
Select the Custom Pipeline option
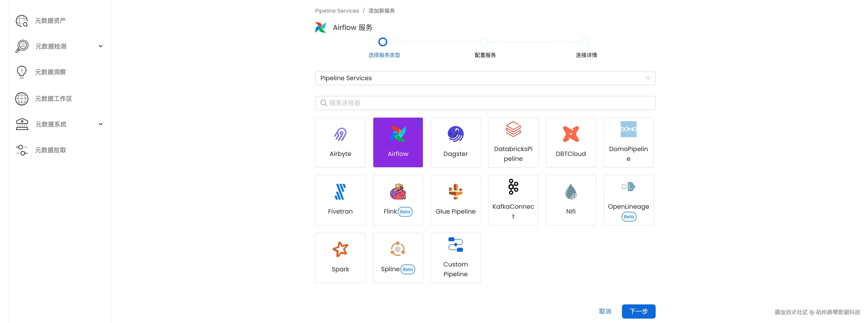456,258
